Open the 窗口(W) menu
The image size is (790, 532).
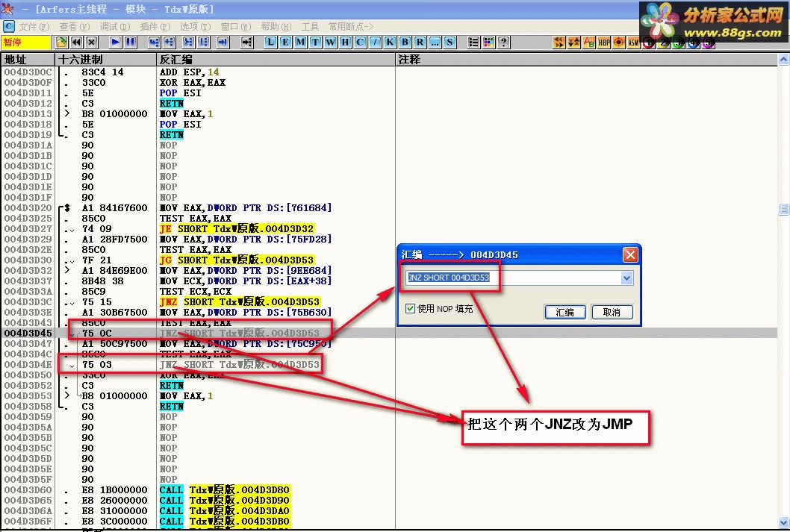pyautogui.click(x=236, y=26)
